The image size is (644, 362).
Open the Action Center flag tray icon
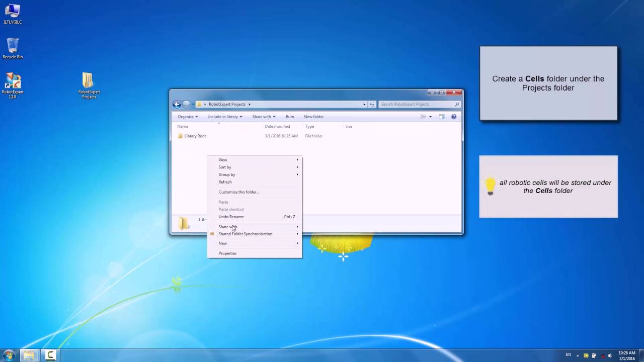[x=594, y=356]
